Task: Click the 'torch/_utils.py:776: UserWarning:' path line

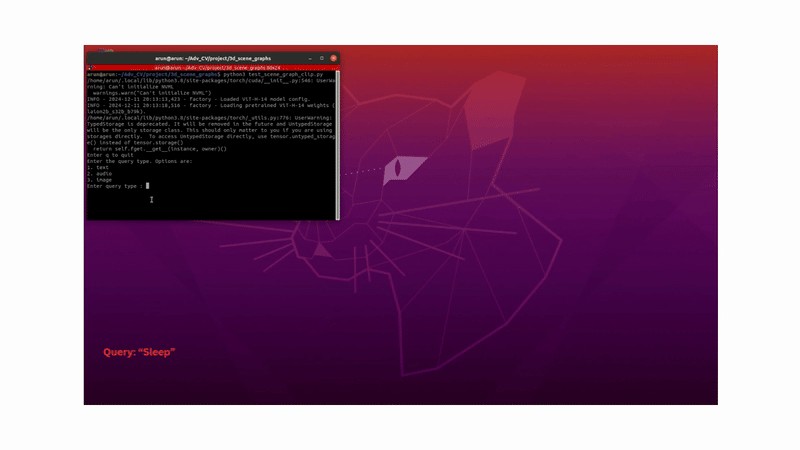Action: [x=209, y=118]
